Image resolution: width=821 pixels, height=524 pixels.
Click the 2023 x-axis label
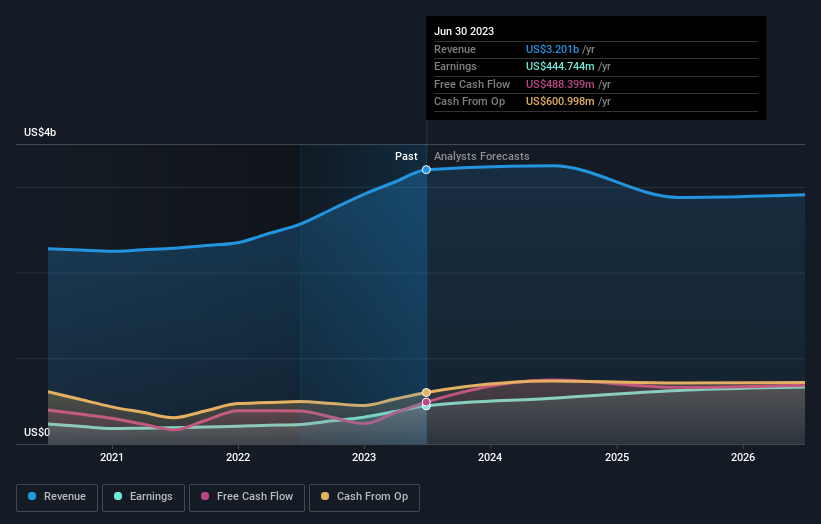(x=364, y=458)
